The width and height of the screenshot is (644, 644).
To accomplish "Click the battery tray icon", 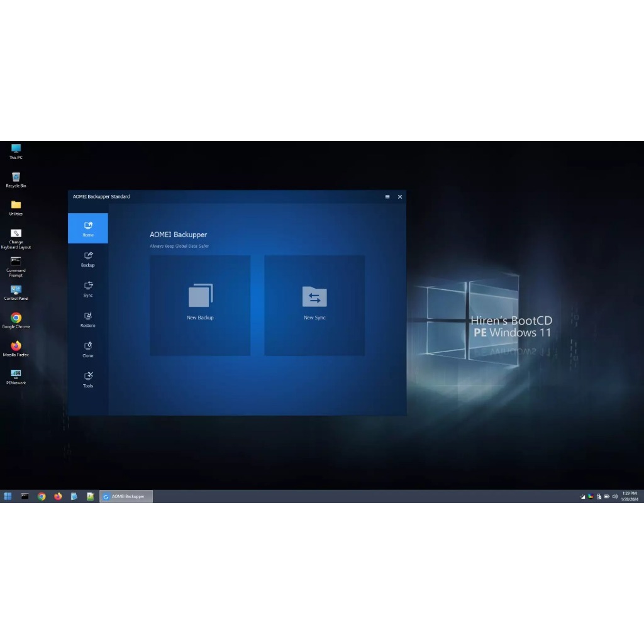I will 607,497.
